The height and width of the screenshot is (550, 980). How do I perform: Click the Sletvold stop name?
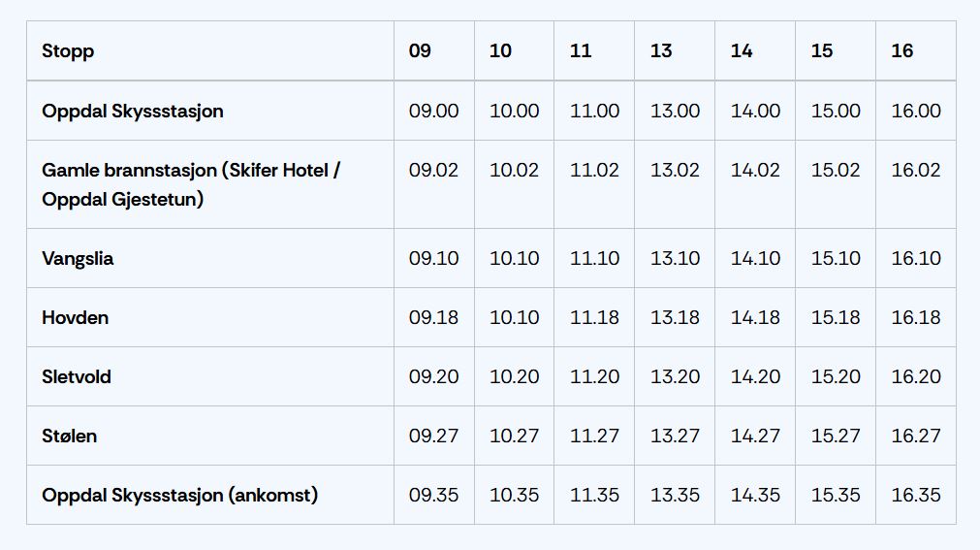tap(77, 377)
